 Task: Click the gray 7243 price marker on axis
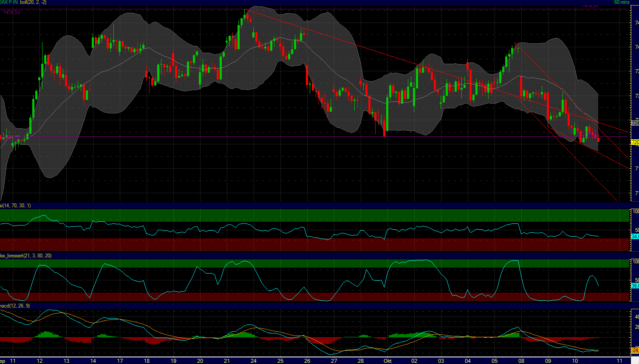[634, 122]
